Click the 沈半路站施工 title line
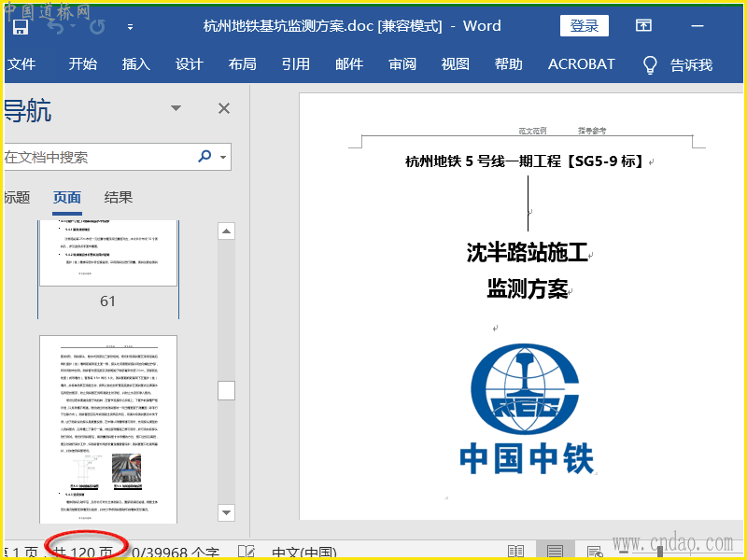Viewport: 747px width, 560px height. click(527, 252)
